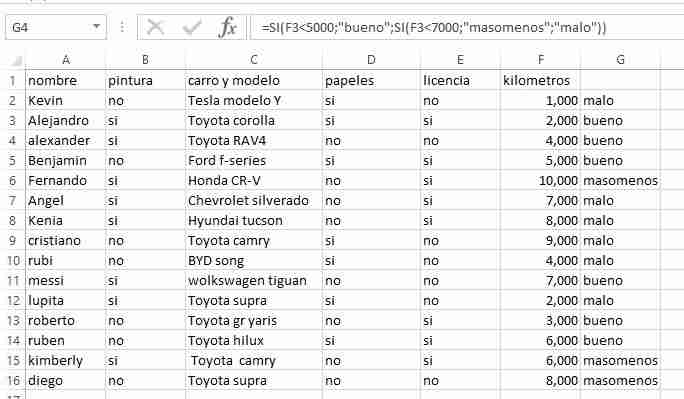Select column C header
Image resolution: width=684 pixels, height=399 pixels.
point(254,60)
